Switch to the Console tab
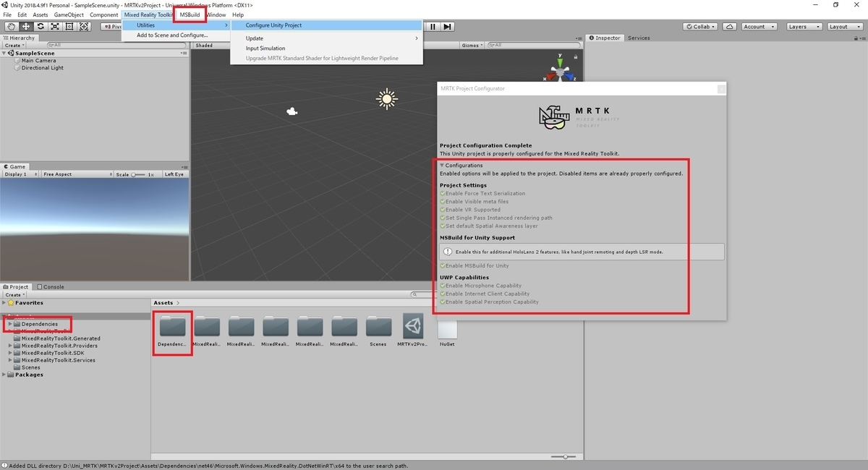Image resolution: width=868 pixels, height=470 pixels. pyautogui.click(x=51, y=287)
